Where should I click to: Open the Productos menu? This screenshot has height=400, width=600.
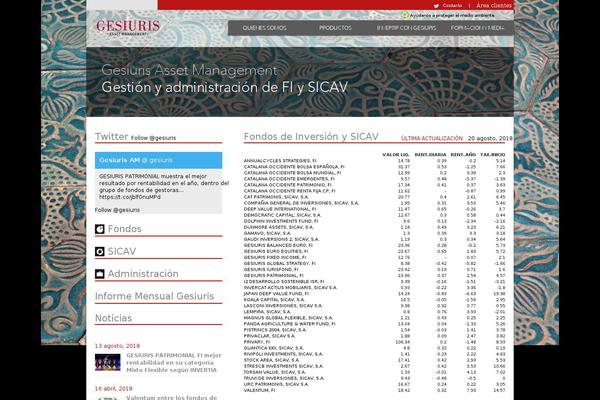(x=335, y=28)
